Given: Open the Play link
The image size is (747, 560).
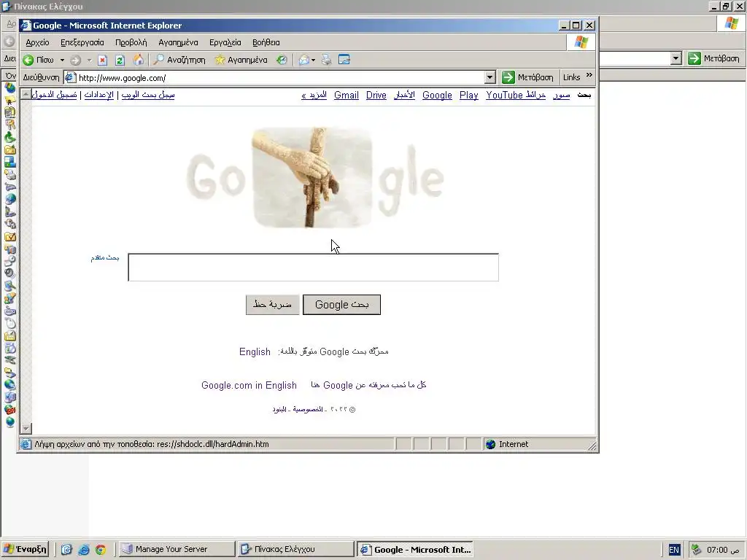Looking at the screenshot, I should point(469,96).
